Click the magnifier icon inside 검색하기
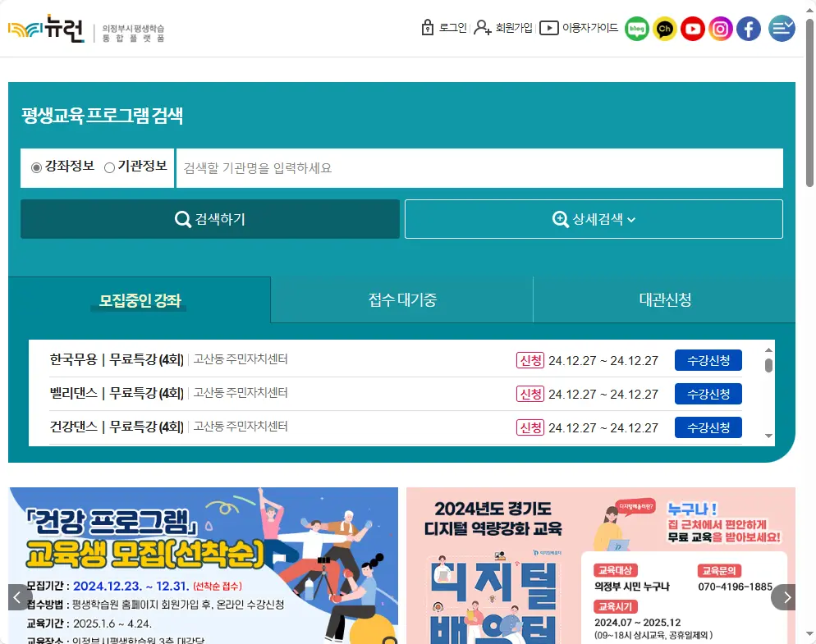Viewport: 816px width, 644px height. (x=181, y=219)
